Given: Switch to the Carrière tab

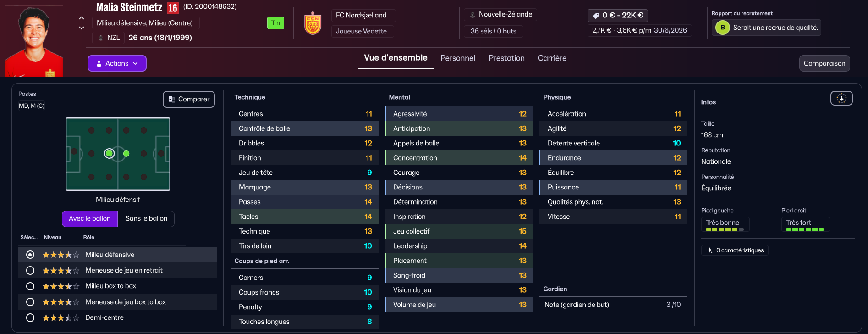Looking at the screenshot, I should (x=552, y=58).
